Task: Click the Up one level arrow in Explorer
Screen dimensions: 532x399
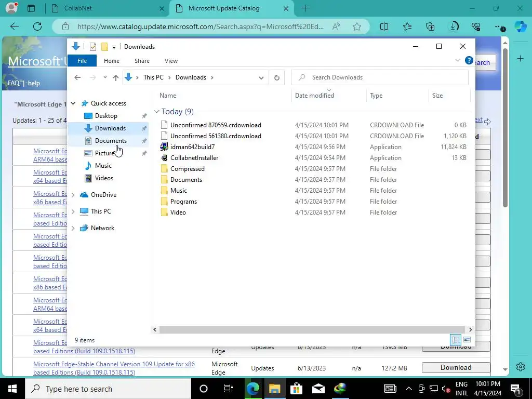Action: tap(116, 77)
